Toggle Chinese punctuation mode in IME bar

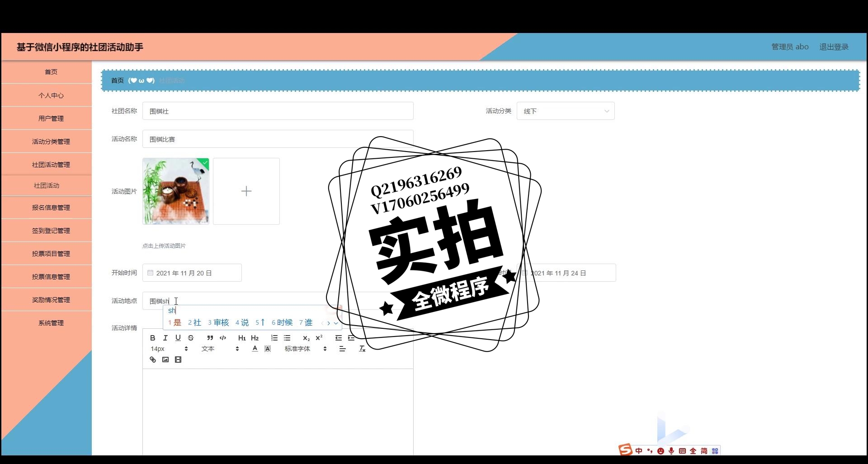[650, 451]
